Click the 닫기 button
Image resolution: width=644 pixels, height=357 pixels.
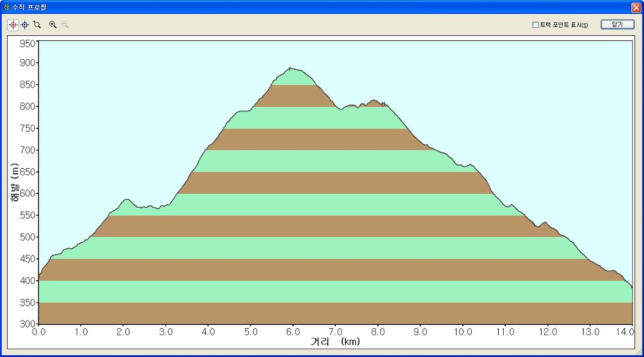pos(618,25)
